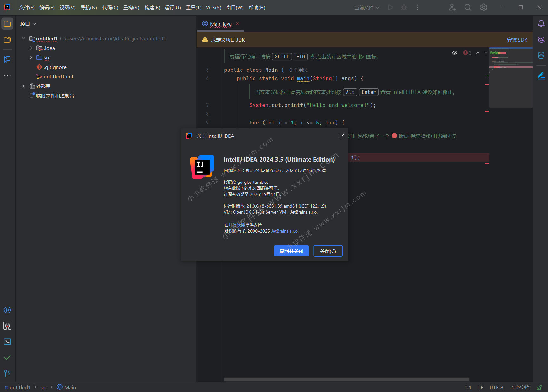
Task: Open the 当前文件 run configuration dropdown
Action: point(367,7)
